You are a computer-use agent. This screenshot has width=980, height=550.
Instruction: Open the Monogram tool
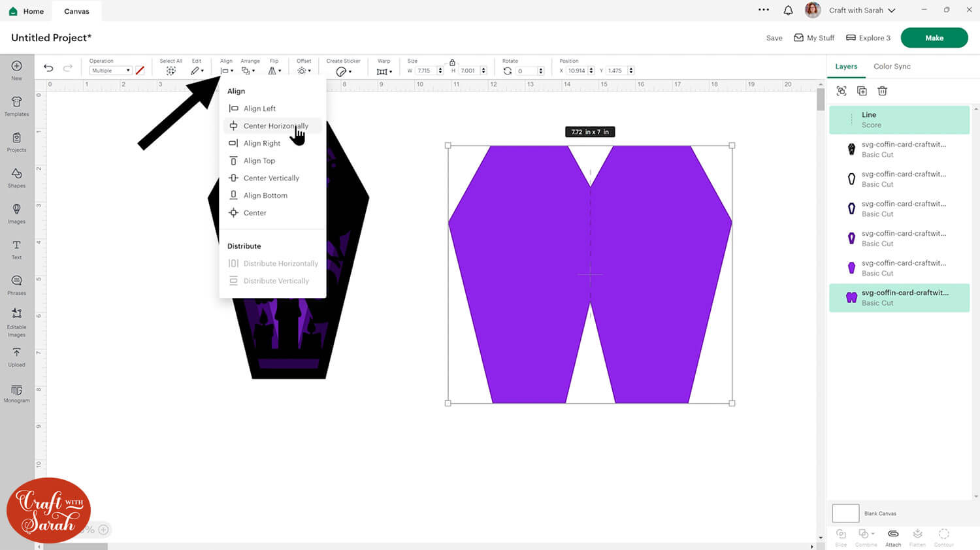coord(16,393)
